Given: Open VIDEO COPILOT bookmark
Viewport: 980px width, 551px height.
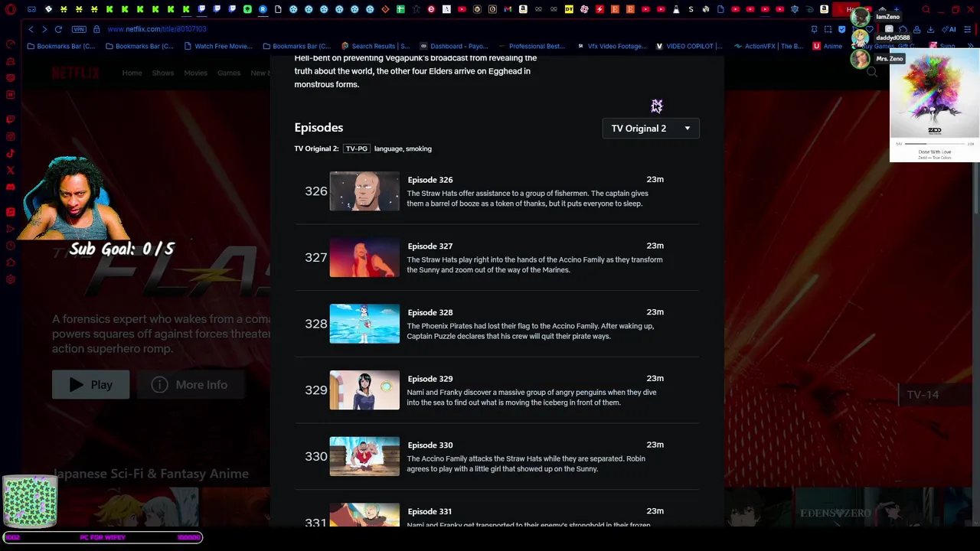Looking at the screenshot, I should [x=689, y=46].
